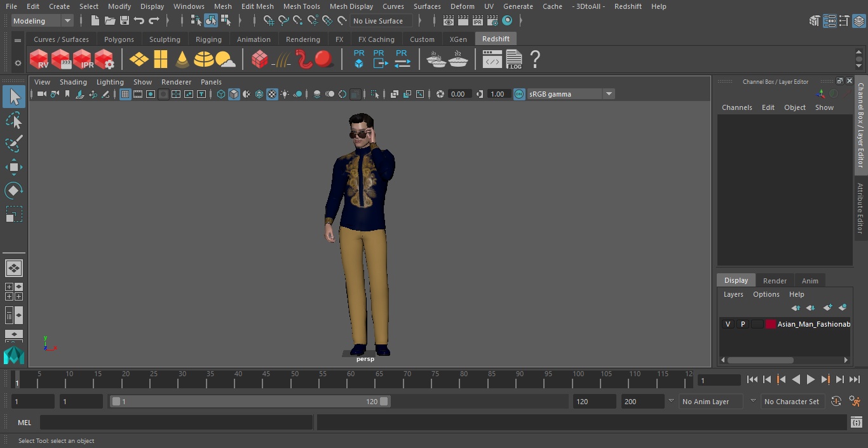This screenshot has width=868, height=448.
Task: Open the Layers menu in Layer Editor
Action: (x=733, y=294)
